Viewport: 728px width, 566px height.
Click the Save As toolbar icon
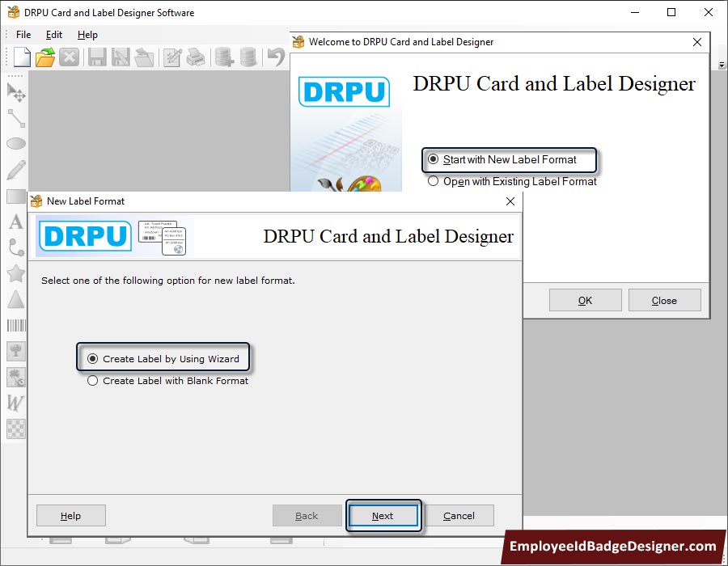coord(121,57)
